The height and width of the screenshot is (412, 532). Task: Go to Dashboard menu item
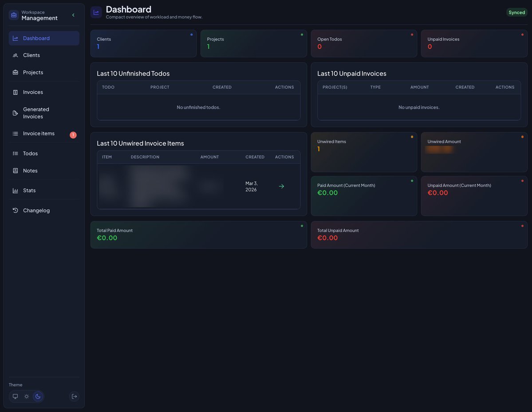tap(44, 38)
